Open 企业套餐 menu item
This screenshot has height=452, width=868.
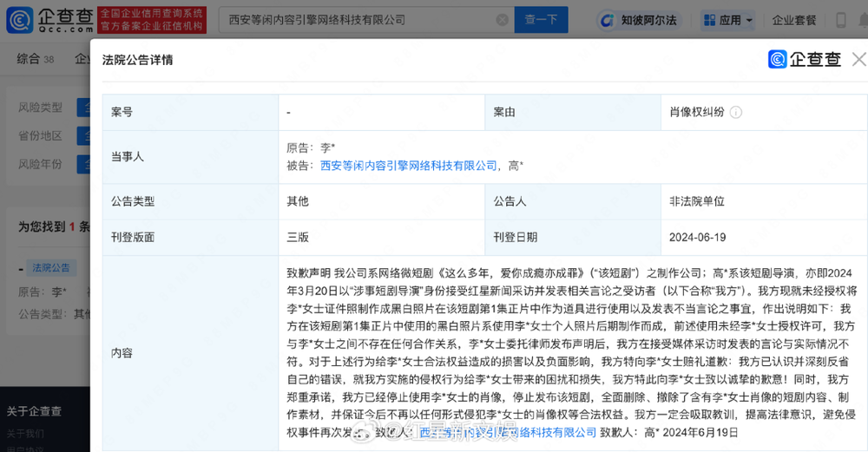pyautogui.click(x=794, y=21)
